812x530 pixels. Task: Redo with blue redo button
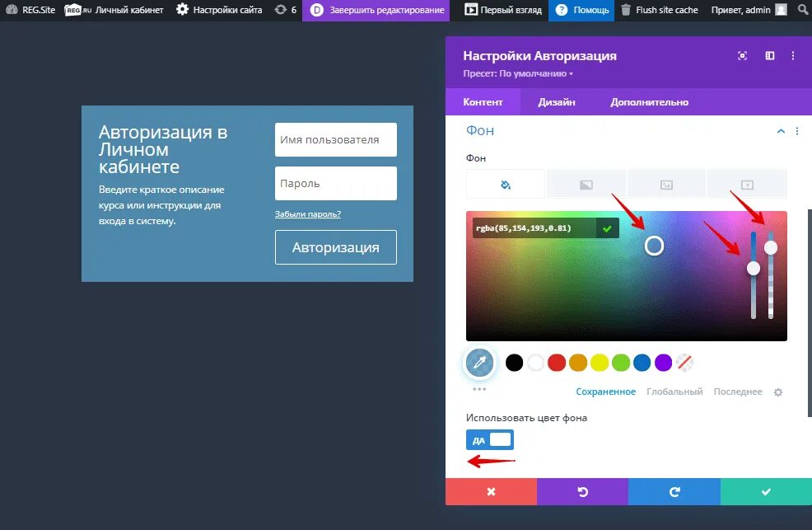[x=674, y=491]
